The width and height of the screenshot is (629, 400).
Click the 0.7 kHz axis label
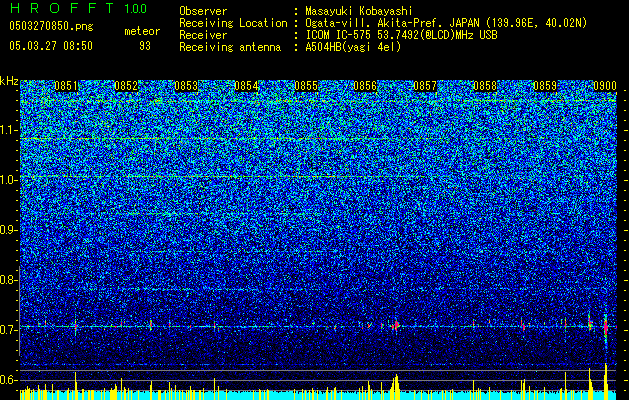[8, 330]
